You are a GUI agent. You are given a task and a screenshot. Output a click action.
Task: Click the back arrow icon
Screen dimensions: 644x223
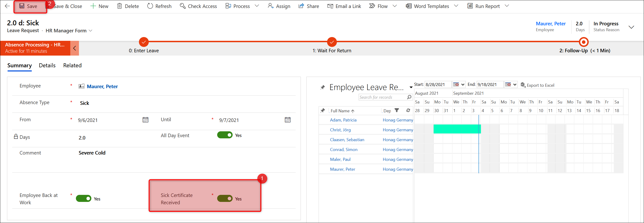pyautogui.click(x=7, y=6)
